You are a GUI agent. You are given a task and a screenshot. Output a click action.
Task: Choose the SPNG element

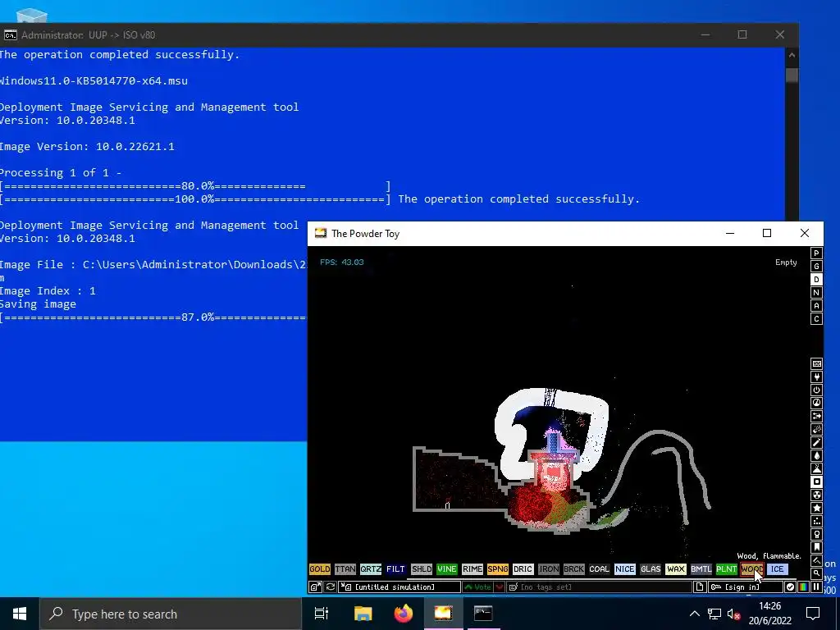point(498,569)
